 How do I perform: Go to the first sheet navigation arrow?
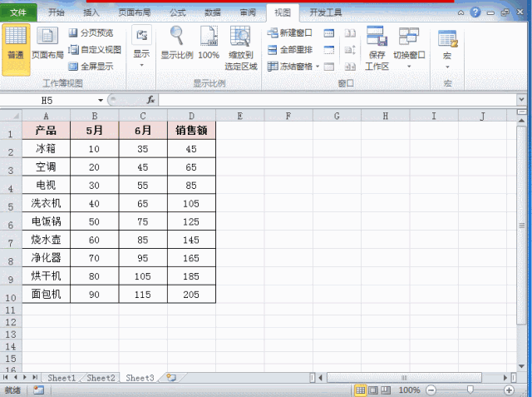tap(5, 377)
